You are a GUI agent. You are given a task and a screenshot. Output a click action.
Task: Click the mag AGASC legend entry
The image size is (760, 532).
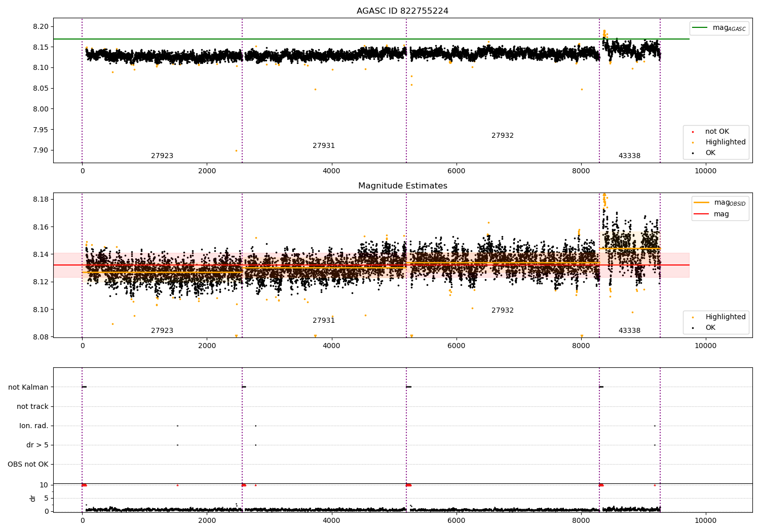pos(719,28)
